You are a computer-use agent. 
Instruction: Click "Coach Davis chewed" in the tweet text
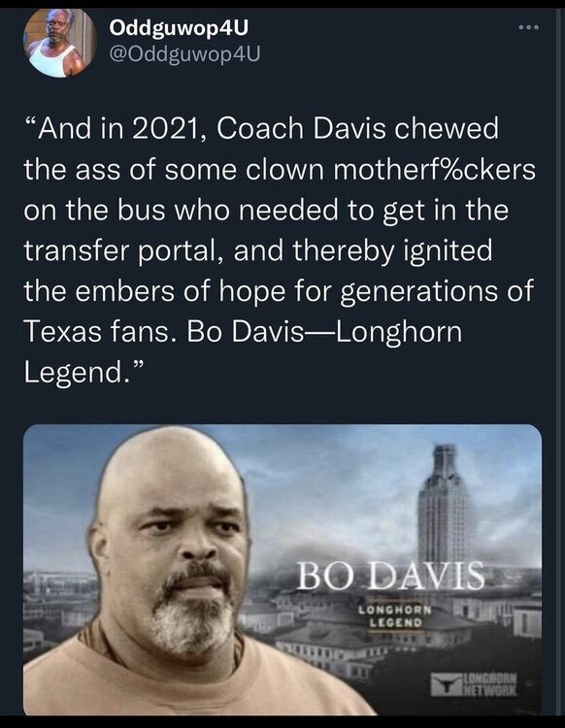[357, 128]
